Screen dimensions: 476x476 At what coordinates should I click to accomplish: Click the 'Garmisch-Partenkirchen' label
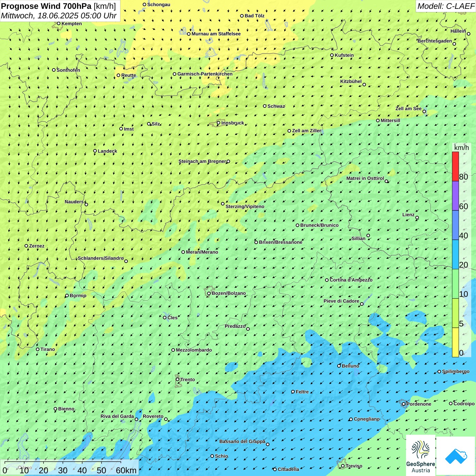(205, 74)
